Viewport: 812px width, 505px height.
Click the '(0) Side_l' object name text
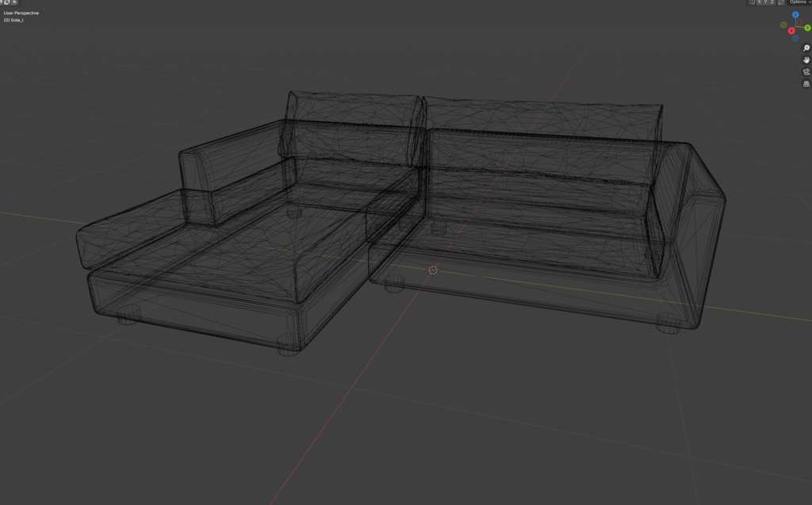pos(13,20)
